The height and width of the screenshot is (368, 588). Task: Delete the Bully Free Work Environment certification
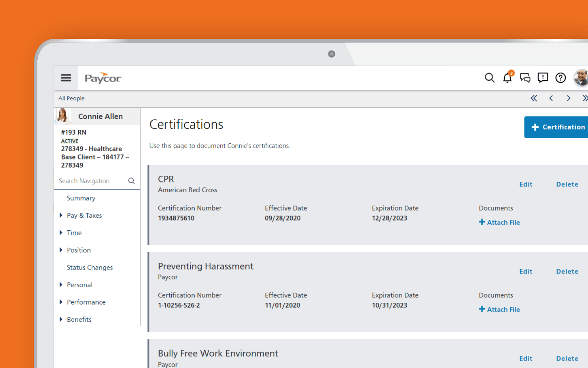click(567, 358)
